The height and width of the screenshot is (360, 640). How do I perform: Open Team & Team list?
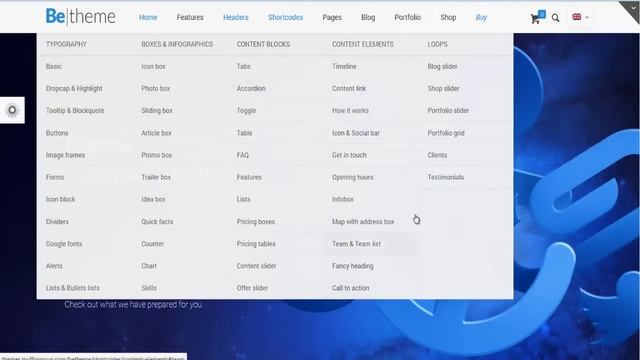point(356,244)
